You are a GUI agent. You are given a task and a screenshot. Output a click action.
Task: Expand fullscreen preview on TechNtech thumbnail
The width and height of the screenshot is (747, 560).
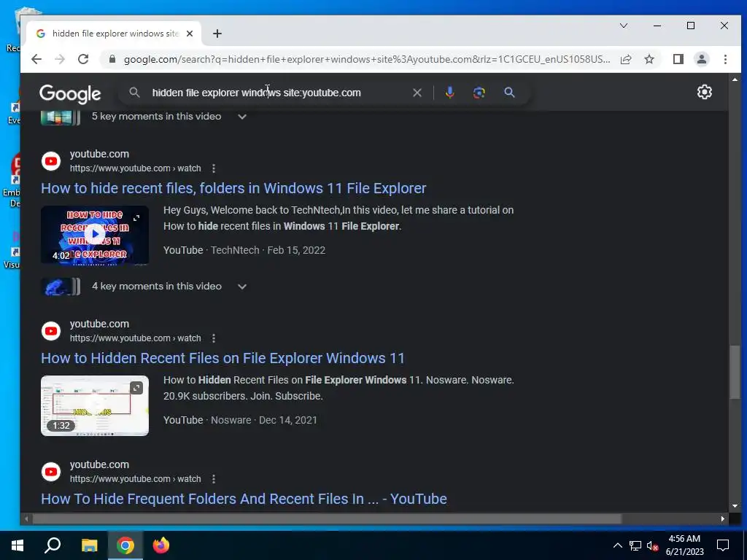point(136,217)
